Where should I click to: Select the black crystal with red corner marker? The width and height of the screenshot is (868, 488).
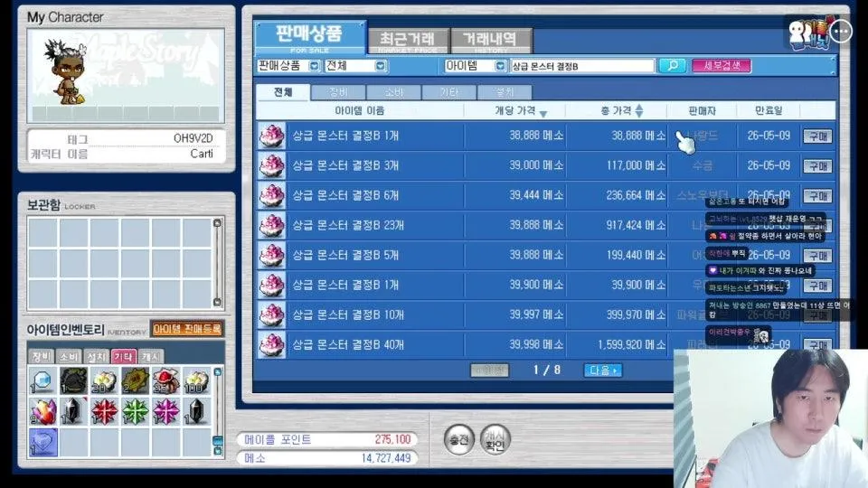point(73,412)
